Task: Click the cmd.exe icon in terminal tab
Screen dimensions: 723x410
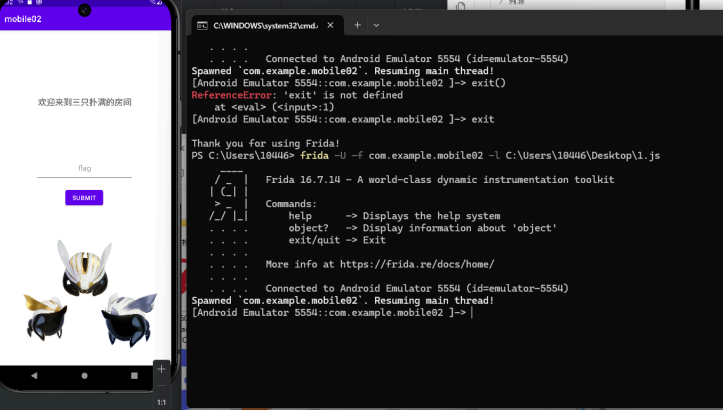Action: click(202, 24)
